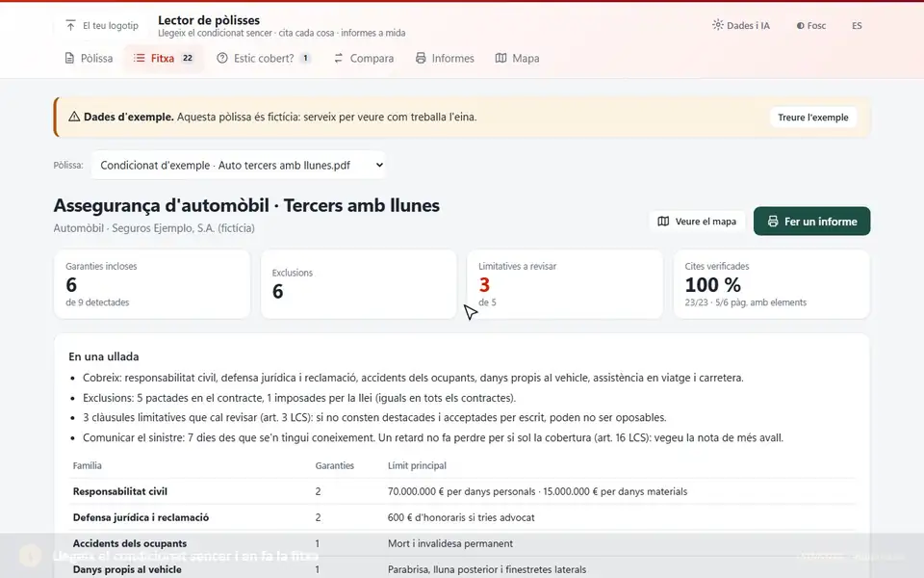Click the warning triangle icon in example banner
This screenshot has width=924, height=578.
click(74, 117)
